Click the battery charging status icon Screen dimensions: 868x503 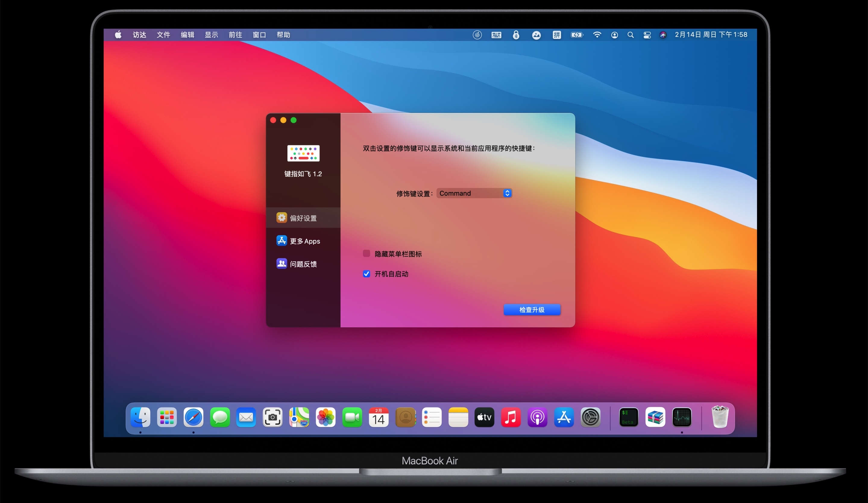577,35
